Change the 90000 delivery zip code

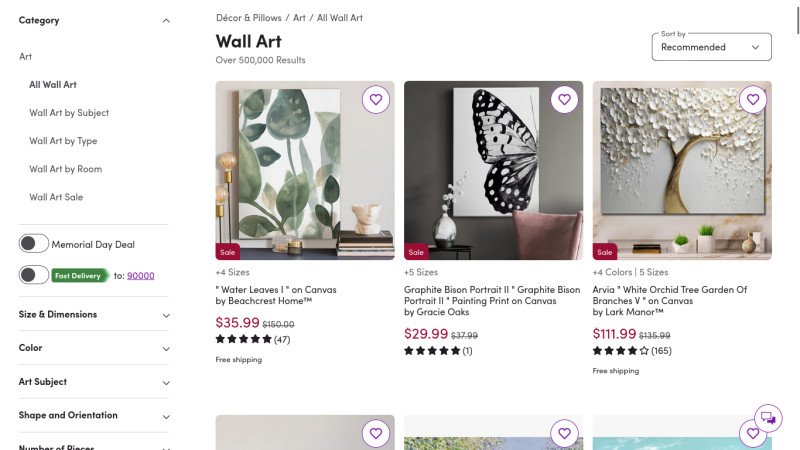coord(141,276)
